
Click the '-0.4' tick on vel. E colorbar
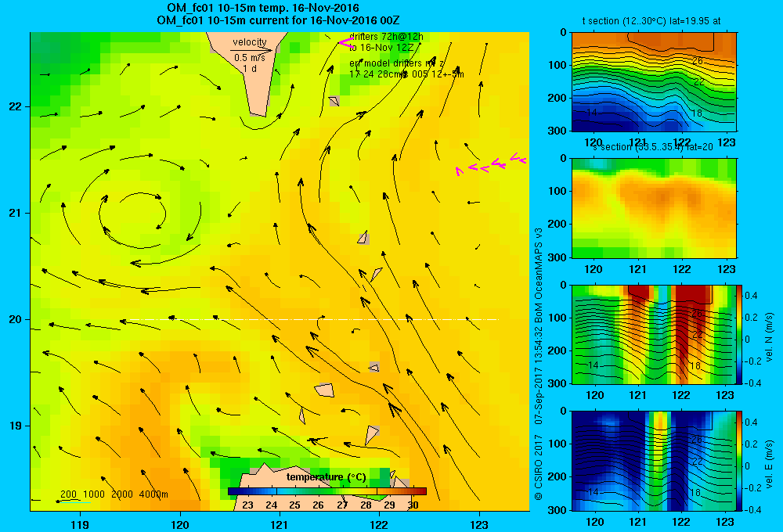pos(752,509)
